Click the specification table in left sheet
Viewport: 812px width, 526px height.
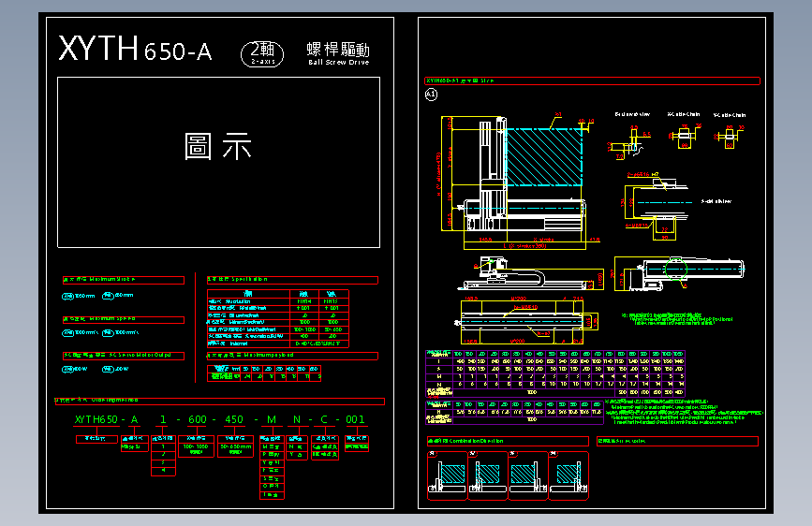coord(278,318)
